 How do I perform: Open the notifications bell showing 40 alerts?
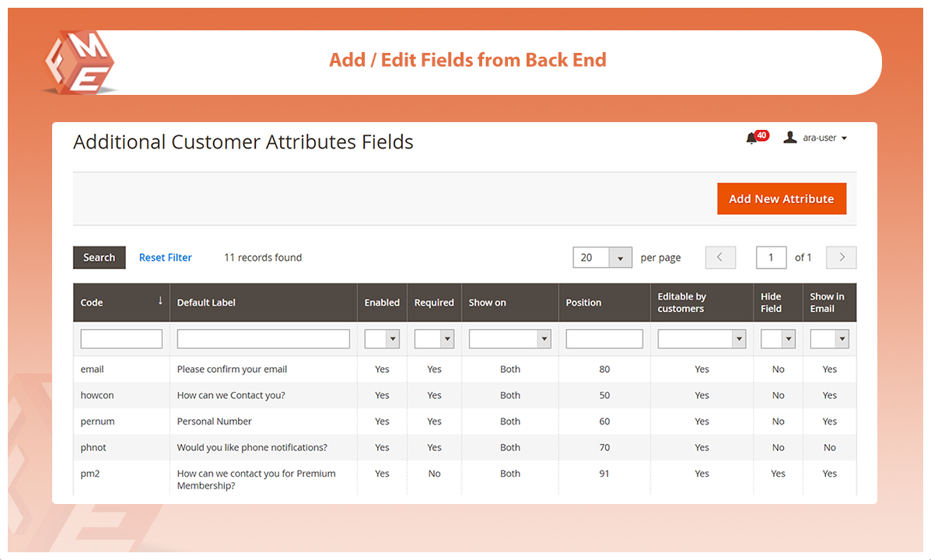coord(753,138)
